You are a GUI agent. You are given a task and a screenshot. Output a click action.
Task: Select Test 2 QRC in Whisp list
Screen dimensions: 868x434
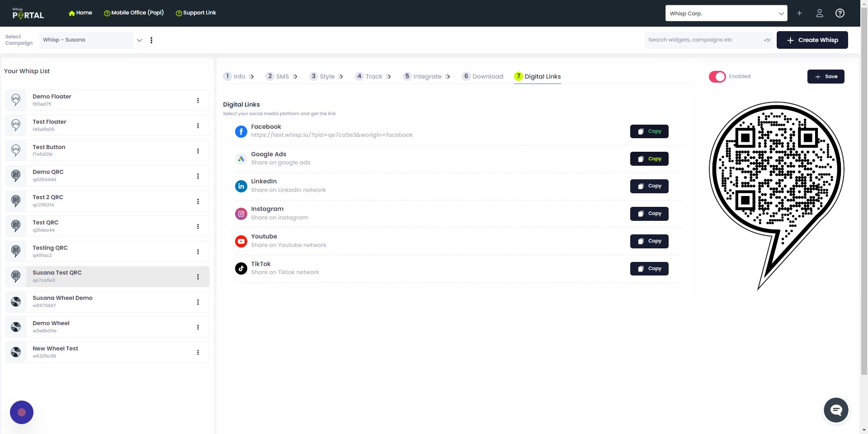click(x=107, y=201)
